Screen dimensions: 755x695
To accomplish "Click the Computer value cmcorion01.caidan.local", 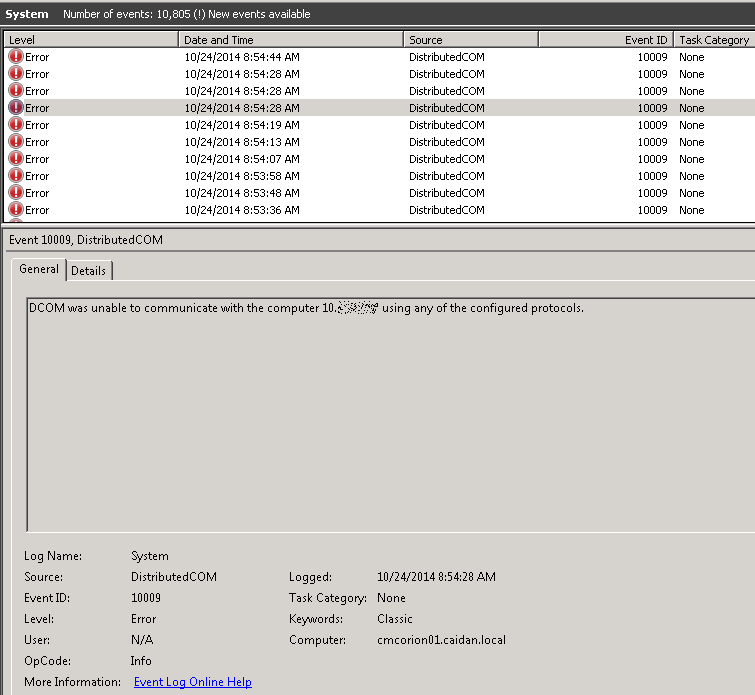I will (442, 640).
